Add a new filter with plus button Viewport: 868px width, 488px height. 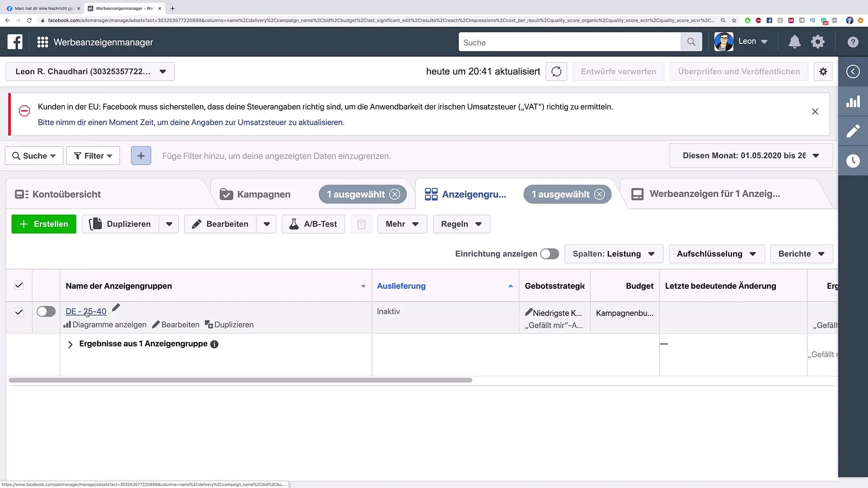[x=141, y=156]
